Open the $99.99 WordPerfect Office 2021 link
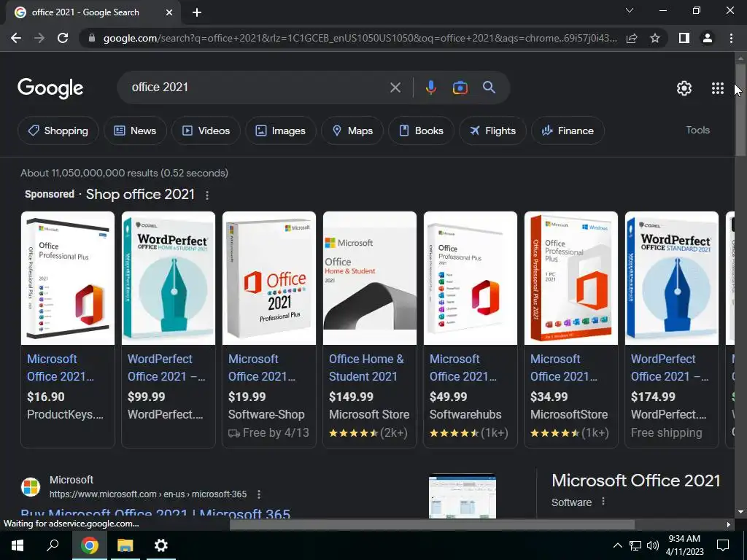747x560 pixels. point(166,367)
